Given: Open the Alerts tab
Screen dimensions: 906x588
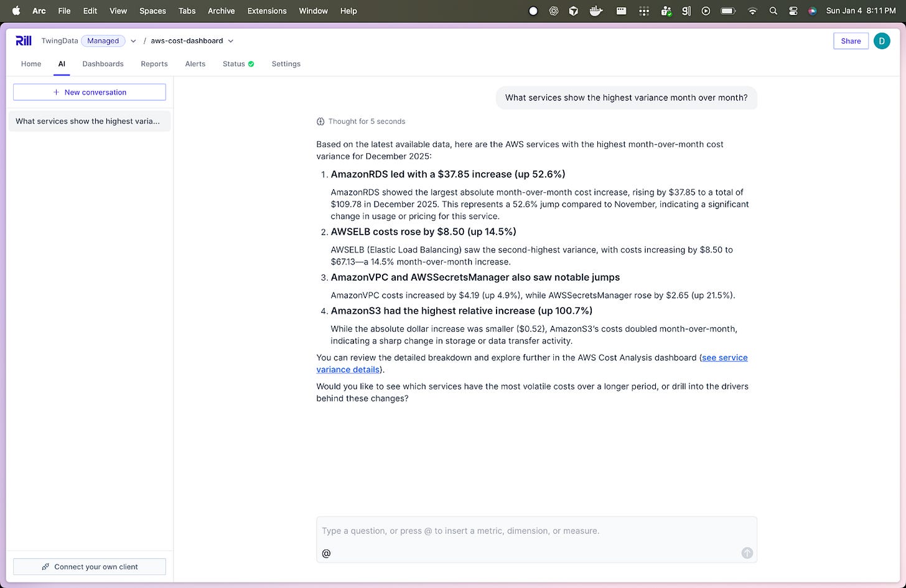Looking at the screenshot, I should point(195,63).
